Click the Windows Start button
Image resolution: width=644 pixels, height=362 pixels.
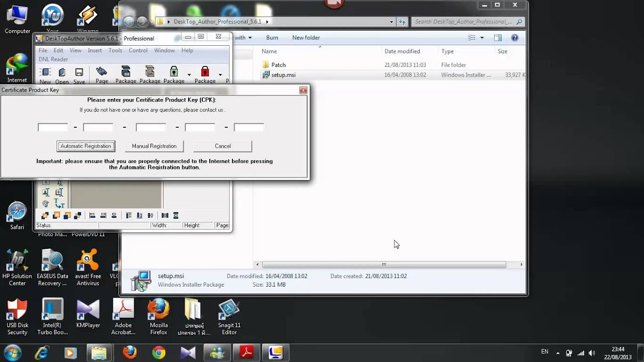coord(12,352)
